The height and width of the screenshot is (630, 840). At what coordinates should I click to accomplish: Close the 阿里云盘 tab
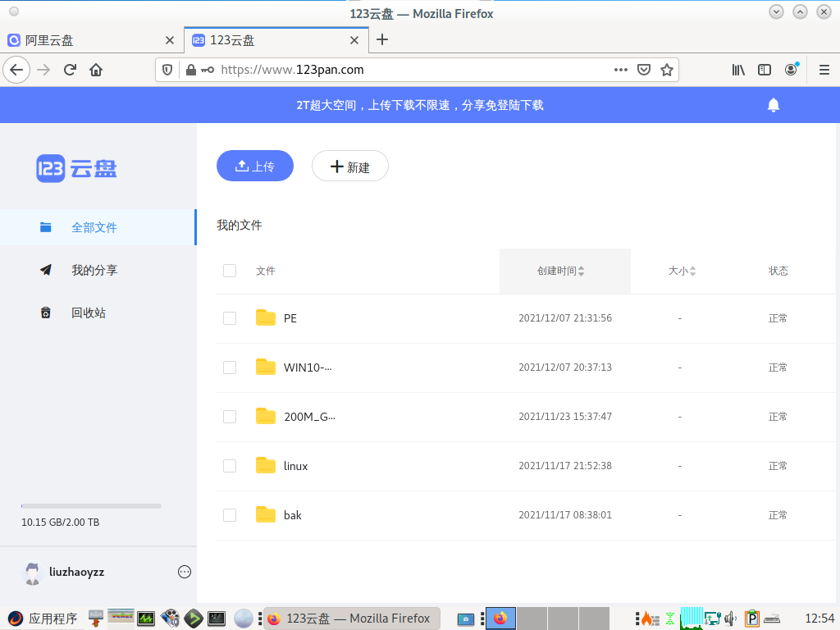coord(170,40)
